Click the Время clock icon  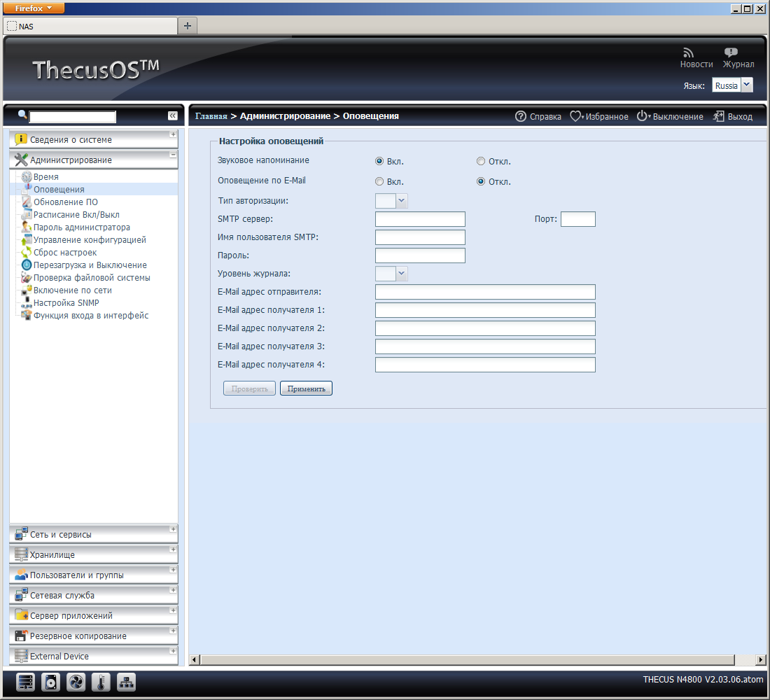tap(27, 177)
